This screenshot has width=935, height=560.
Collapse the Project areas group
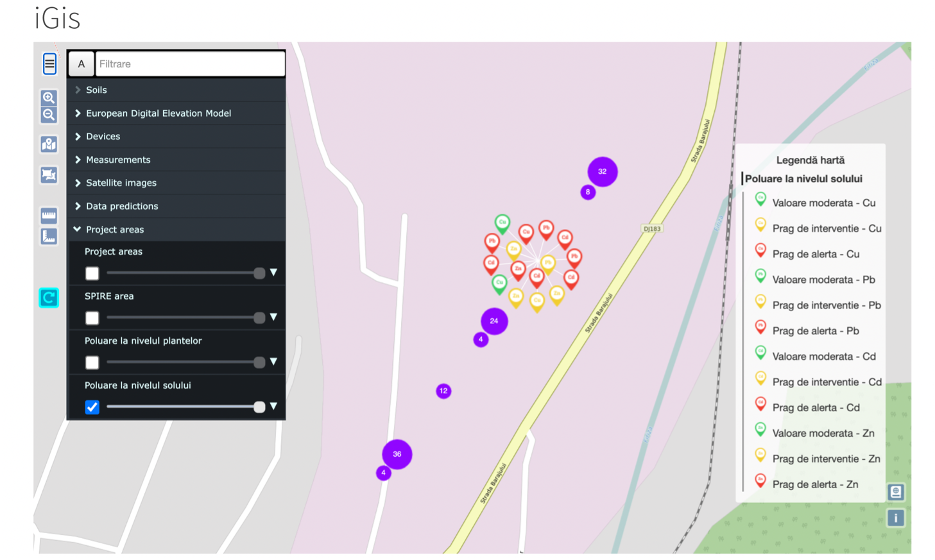(114, 230)
